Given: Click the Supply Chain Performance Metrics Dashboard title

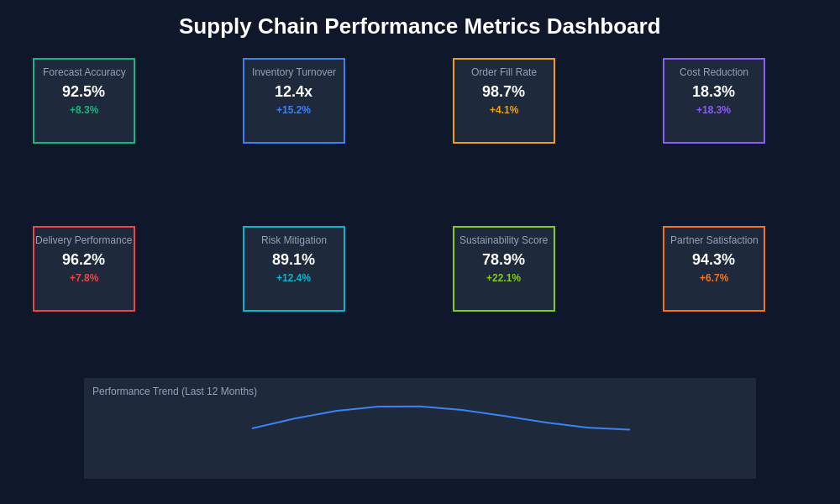Looking at the screenshot, I should [420, 26].
